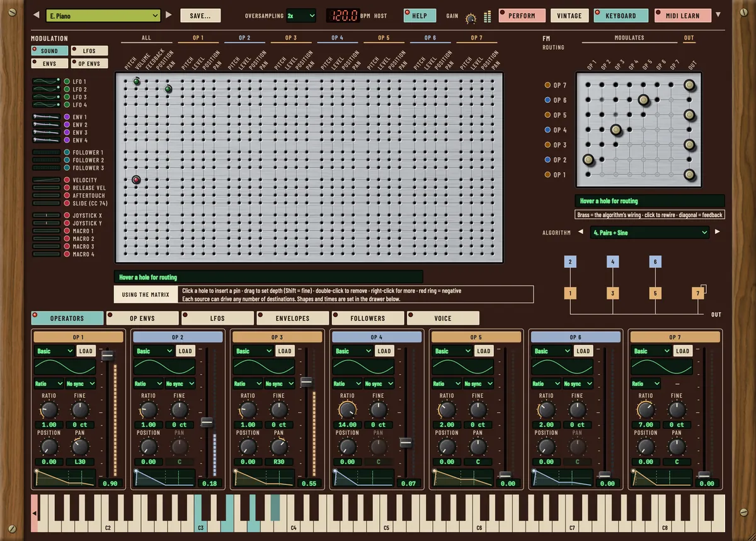Image resolution: width=756 pixels, height=541 pixels.
Task: Click the output level meter next to Gain
Action: click(x=487, y=17)
